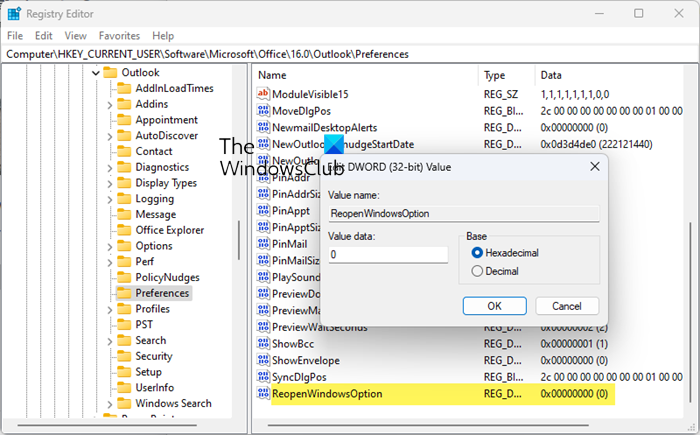Screen dimensions: 700x435
Task: Select the NewmailDesktopAlerts DWORD icon
Action: tap(263, 127)
